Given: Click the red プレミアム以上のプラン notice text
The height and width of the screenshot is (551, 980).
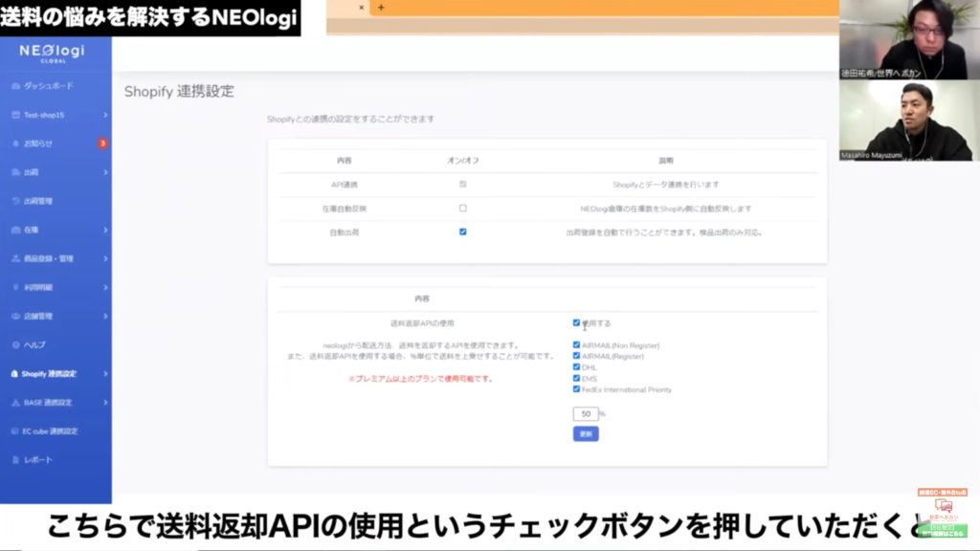Looking at the screenshot, I should click(421, 379).
